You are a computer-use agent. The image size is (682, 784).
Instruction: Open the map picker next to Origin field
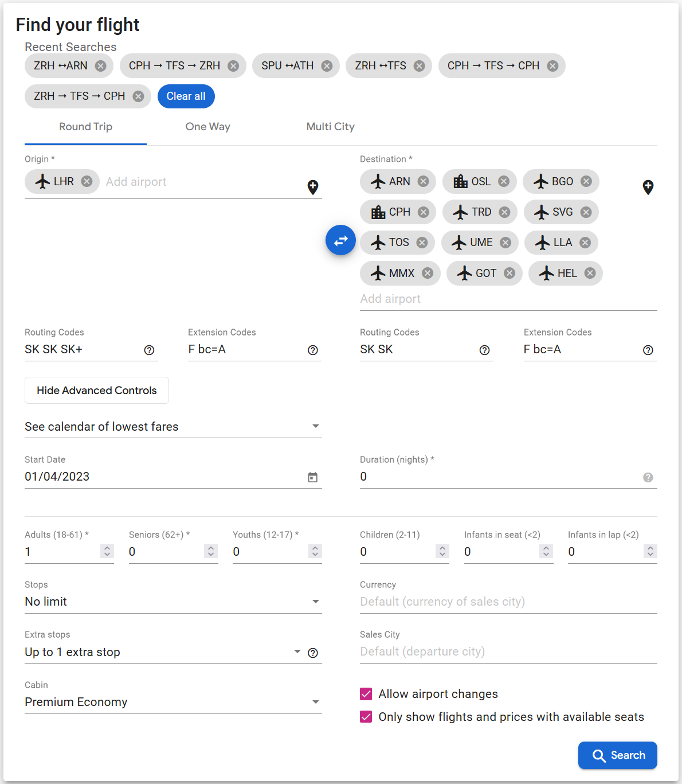(x=313, y=187)
